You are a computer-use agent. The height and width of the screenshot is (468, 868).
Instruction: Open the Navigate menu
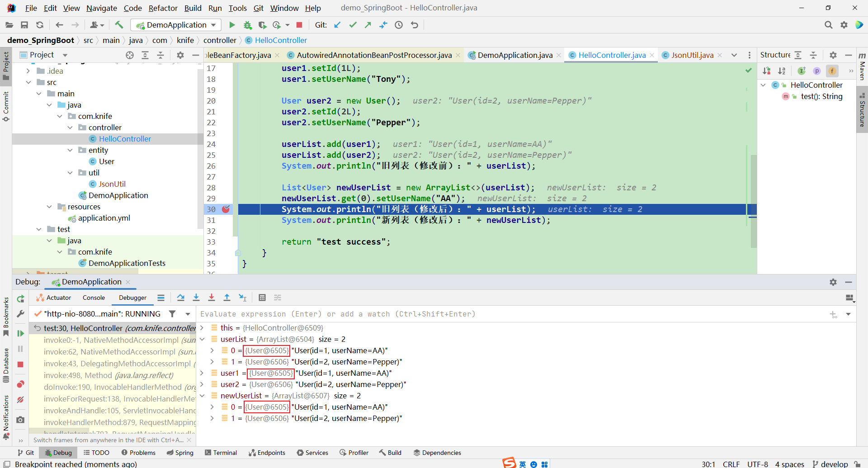pos(101,8)
